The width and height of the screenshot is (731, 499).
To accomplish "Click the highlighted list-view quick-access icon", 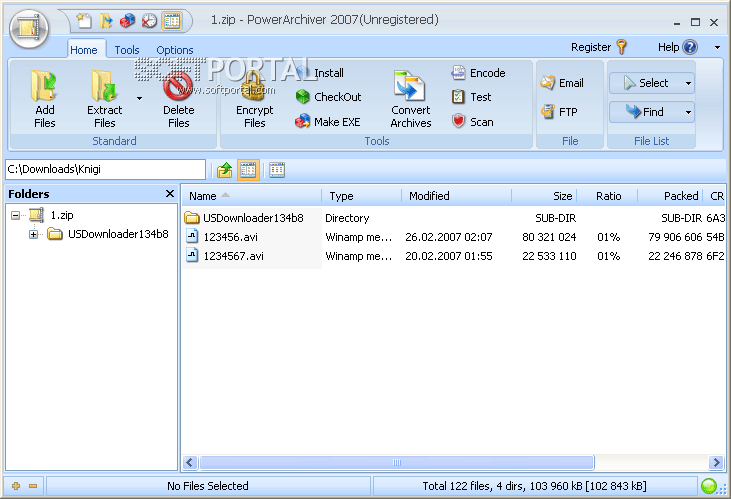I will [172, 21].
